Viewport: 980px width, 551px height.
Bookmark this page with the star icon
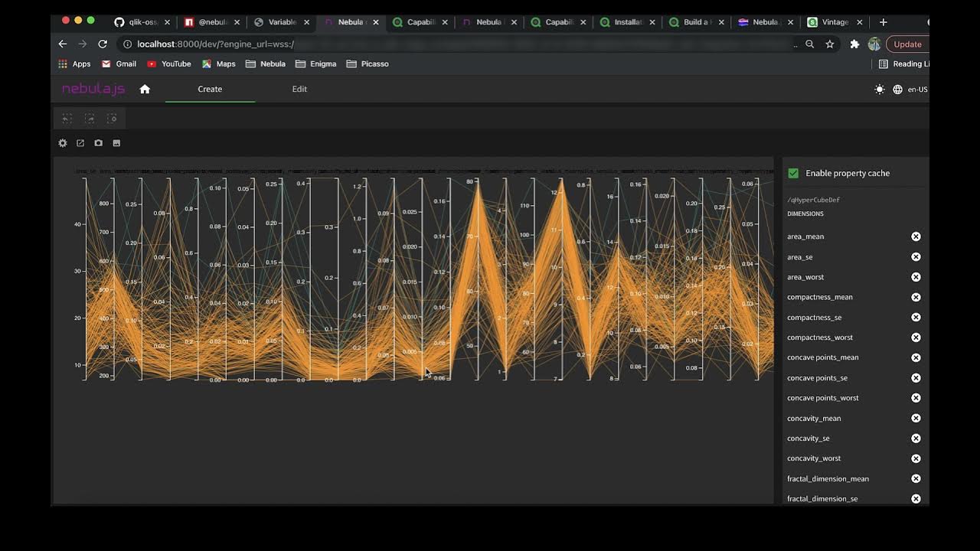coord(829,44)
